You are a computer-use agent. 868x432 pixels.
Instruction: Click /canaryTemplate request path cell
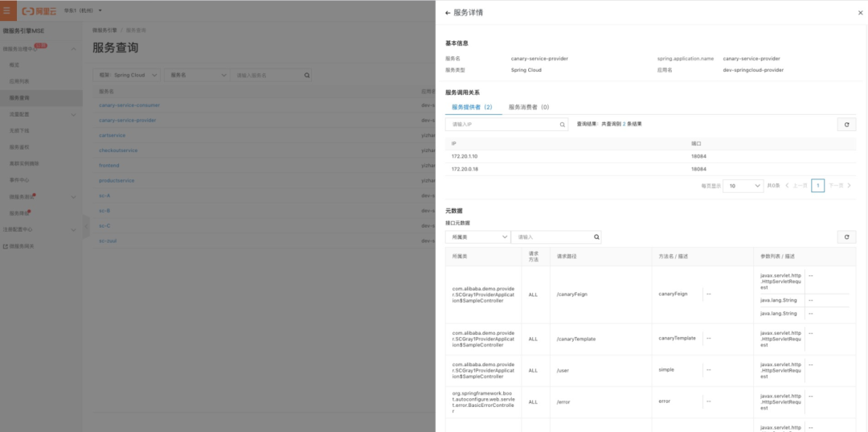(576, 339)
